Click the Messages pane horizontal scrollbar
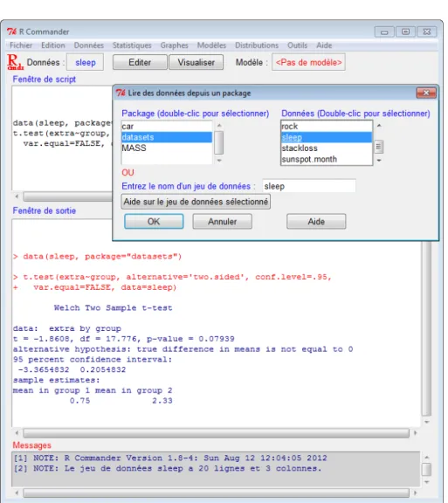 216,493
